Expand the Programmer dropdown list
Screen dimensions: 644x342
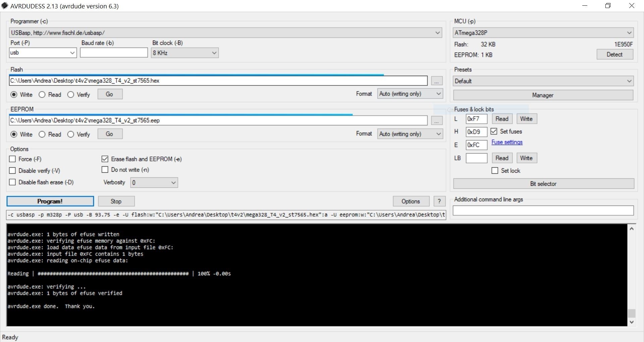pos(437,33)
